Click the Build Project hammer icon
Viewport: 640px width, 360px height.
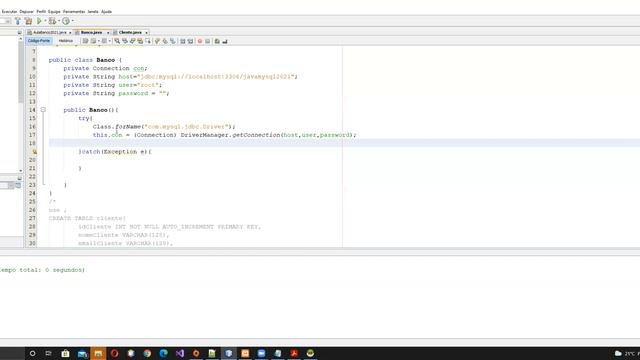tap(18, 21)
